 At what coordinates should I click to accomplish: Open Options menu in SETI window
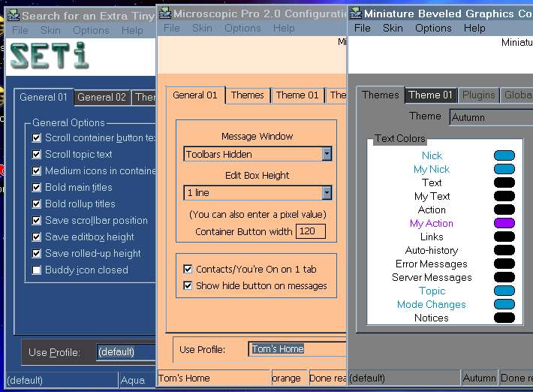pos(91,30)
